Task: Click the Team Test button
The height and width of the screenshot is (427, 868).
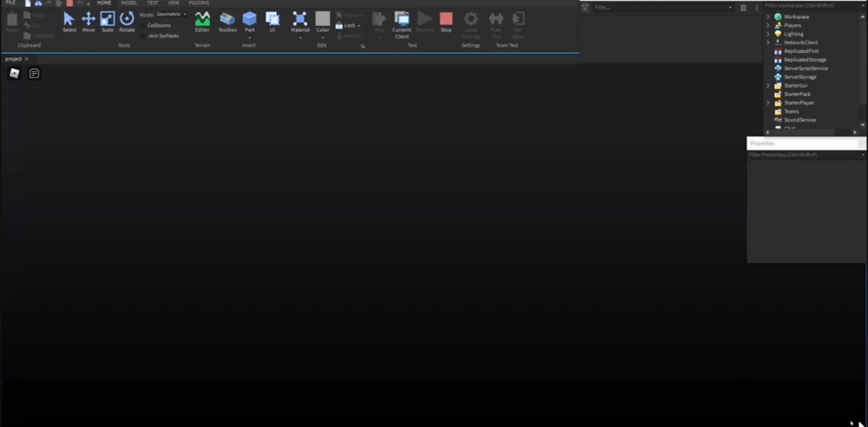Action: [496, 25]
